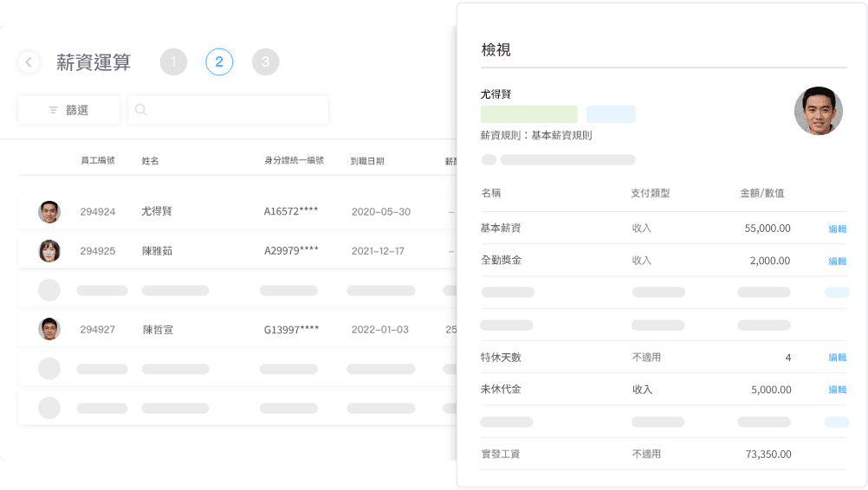Screen dimensions: 868x490
Task: Click the 檢視 panel title
Action: pos(496,49)
